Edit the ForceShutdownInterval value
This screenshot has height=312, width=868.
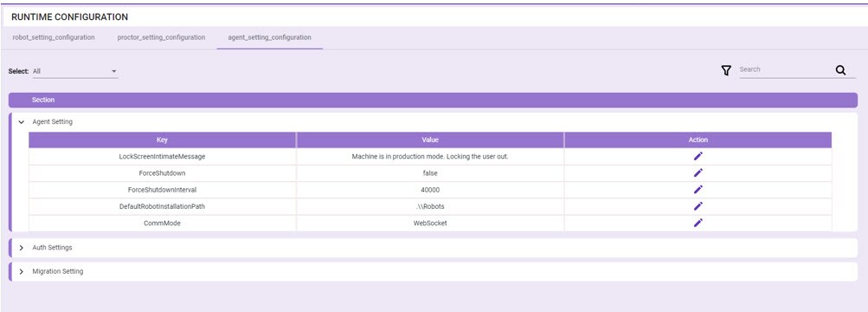pyautogui.click(x=698, y=190)
